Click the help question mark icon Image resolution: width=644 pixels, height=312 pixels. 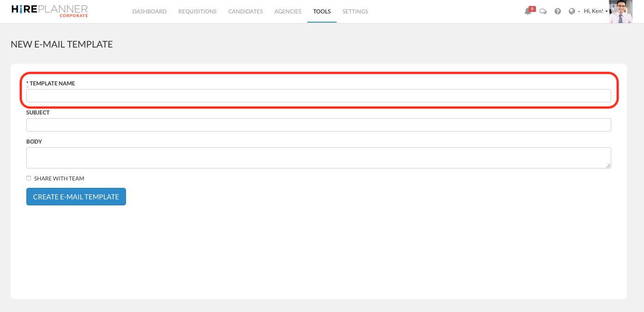coord(558,12)
